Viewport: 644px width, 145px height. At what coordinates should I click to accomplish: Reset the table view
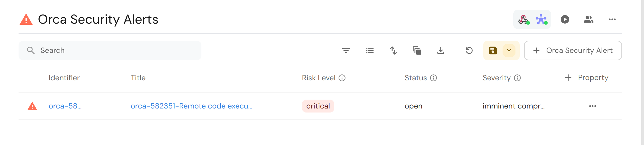469,50
